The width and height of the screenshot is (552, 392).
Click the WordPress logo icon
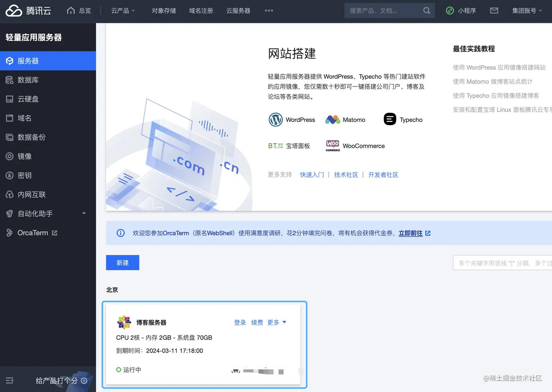click(276, 120)
